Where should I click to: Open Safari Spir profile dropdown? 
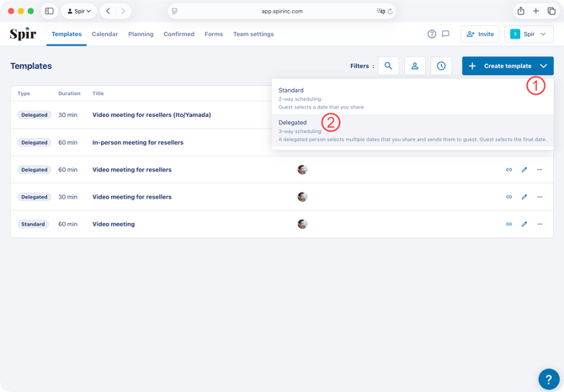point(79,11)
